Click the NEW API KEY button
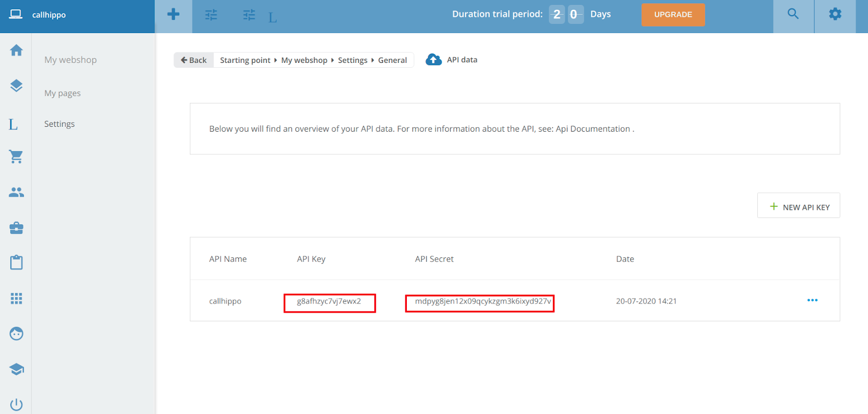The height and width of the screenshot is (414, 868). [799, 206]
